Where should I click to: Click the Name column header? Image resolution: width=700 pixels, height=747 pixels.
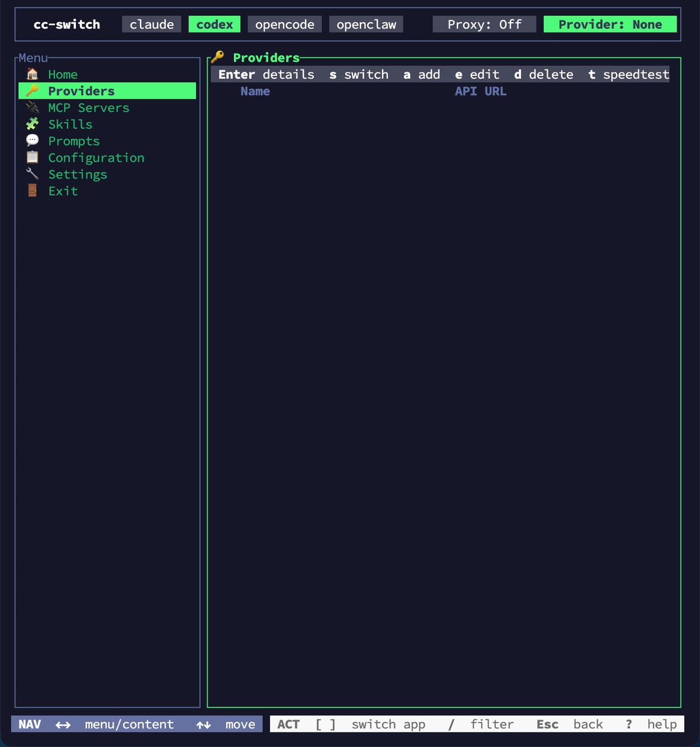[255, 91]
